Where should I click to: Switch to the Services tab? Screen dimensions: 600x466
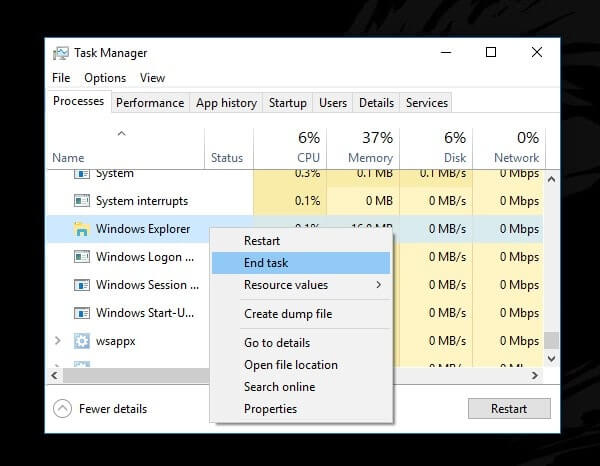pos(427,103)
